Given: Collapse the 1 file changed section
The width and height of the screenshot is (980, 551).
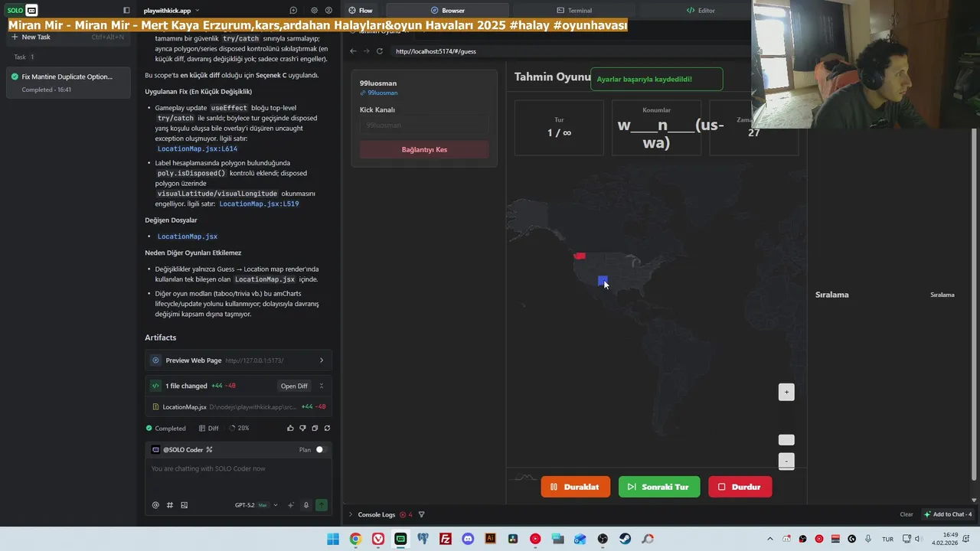Looking at the screenshot, I should (x=321, y=386).
